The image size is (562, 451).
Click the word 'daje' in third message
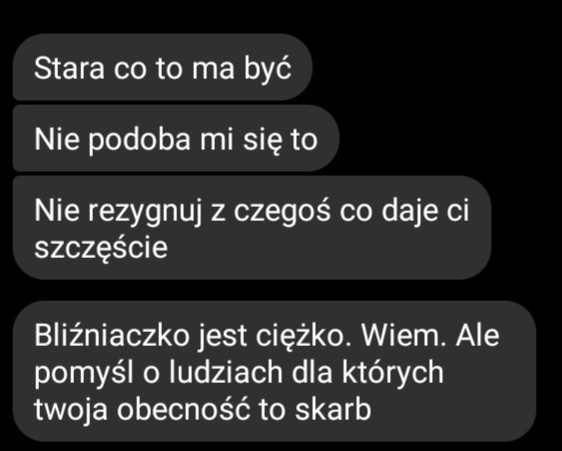(x=409, y=212)
